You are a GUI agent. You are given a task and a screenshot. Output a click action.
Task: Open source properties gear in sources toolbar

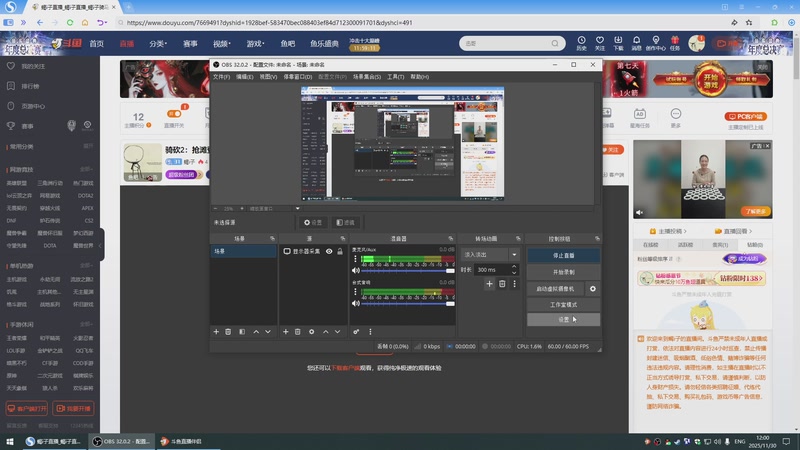coord(312,332)
